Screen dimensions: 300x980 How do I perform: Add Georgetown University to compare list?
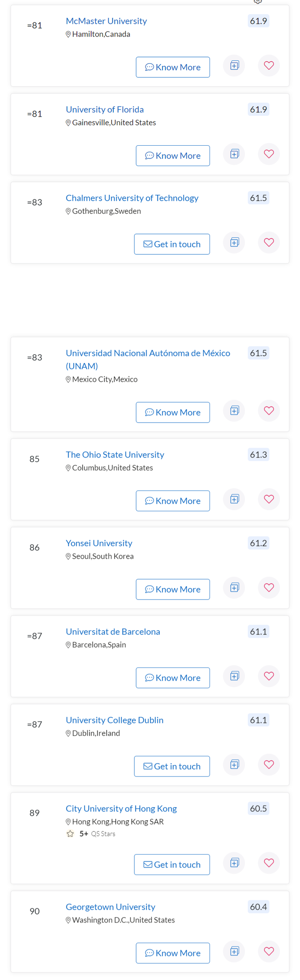click(x=235, y=951)
